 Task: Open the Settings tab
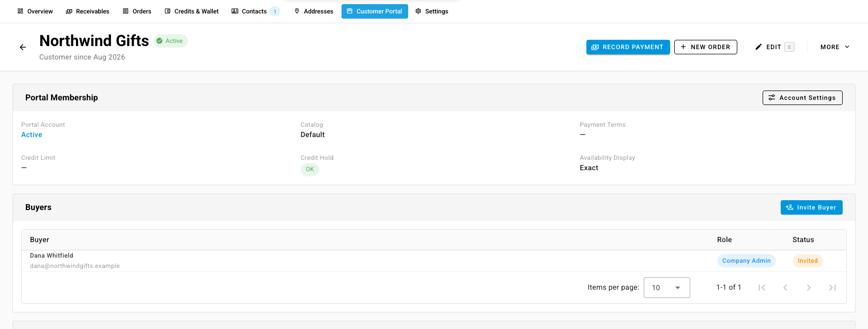click(x=431, y=11)
